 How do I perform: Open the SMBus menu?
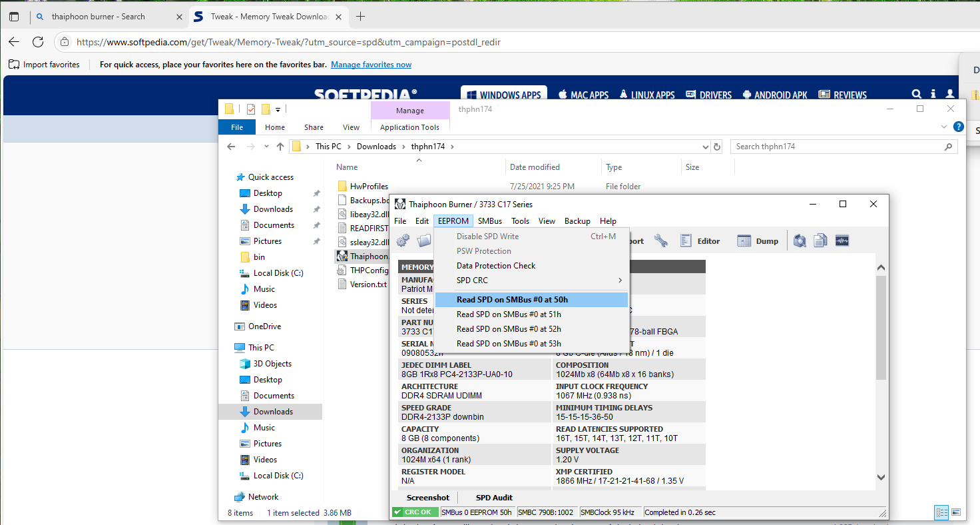[490, 221]
